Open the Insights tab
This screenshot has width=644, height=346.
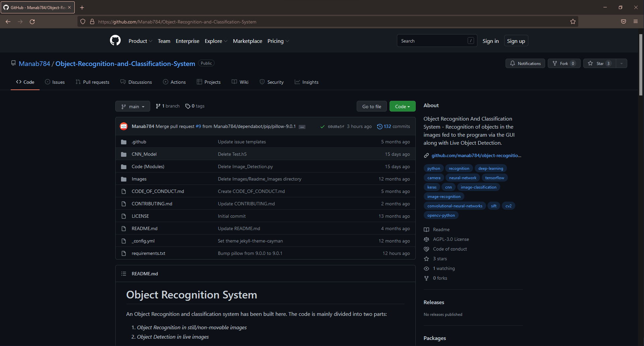306,82
